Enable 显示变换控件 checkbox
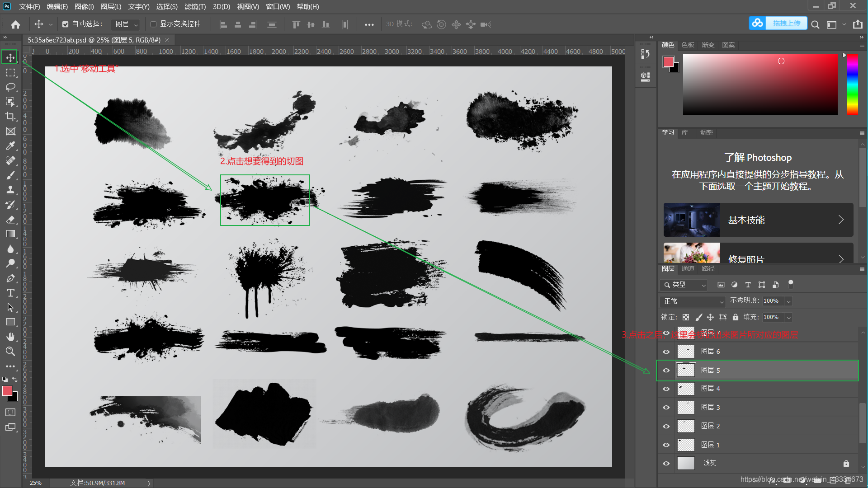The width and height of the screenshot is (868, 488). (x=153, y=24)
